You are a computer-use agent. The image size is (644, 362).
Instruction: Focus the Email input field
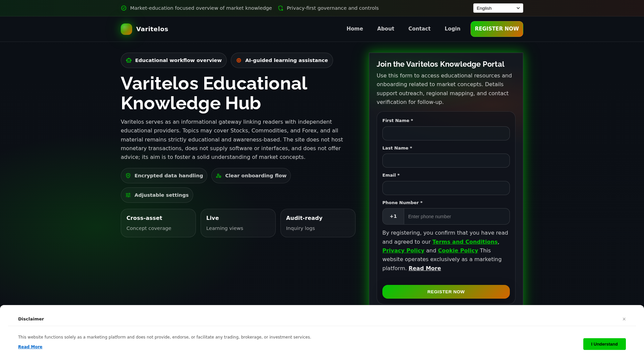point(446,188)
